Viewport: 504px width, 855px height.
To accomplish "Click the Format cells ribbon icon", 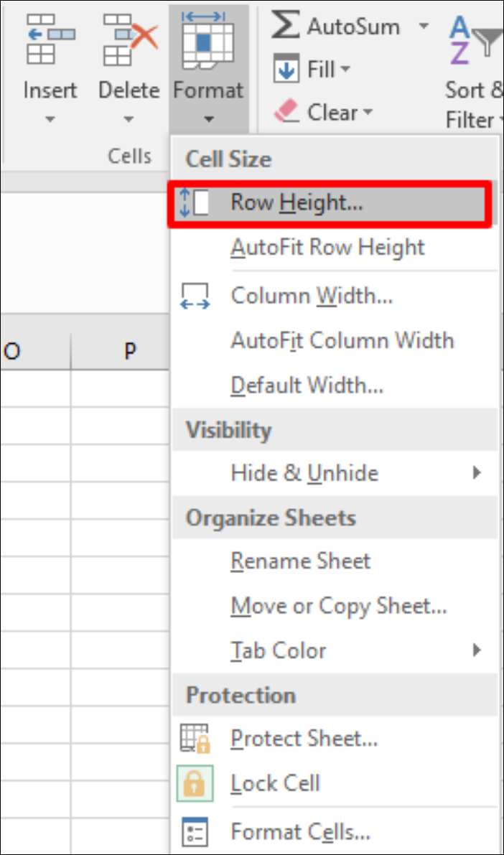I will 208,41.
